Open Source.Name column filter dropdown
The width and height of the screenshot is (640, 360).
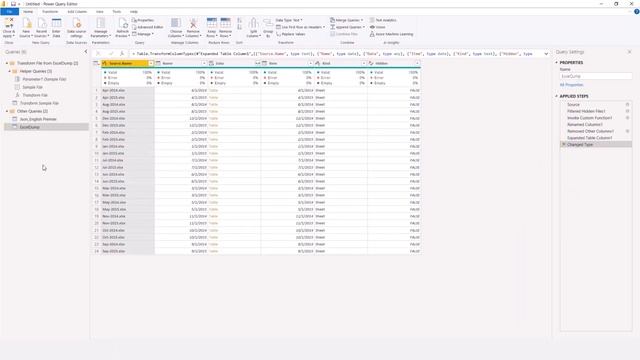(x=151, y=63)
